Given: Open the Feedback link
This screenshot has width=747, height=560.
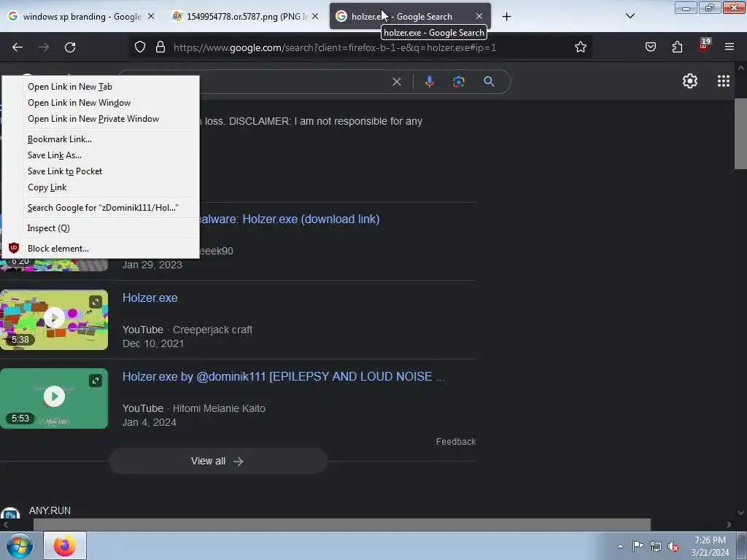Looking at the screenshot, I should (456, 441).
